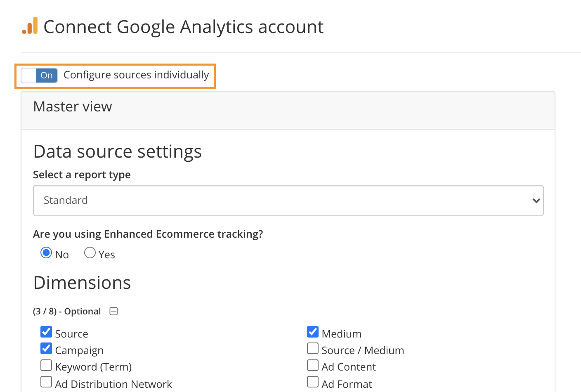Uncheck the Medium dimension checkbox
This screenshot has height=392, width=581.
tap(313, 332)
